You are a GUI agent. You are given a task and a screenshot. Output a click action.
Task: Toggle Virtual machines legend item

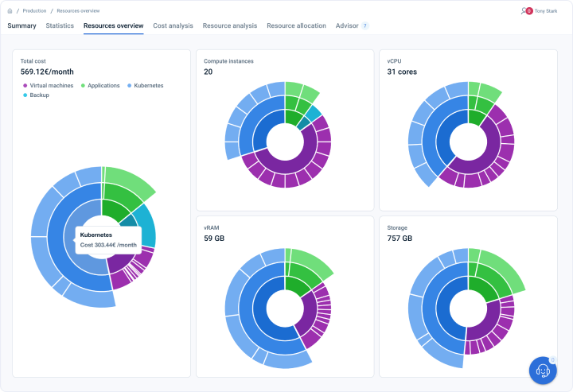click(48, 85)
